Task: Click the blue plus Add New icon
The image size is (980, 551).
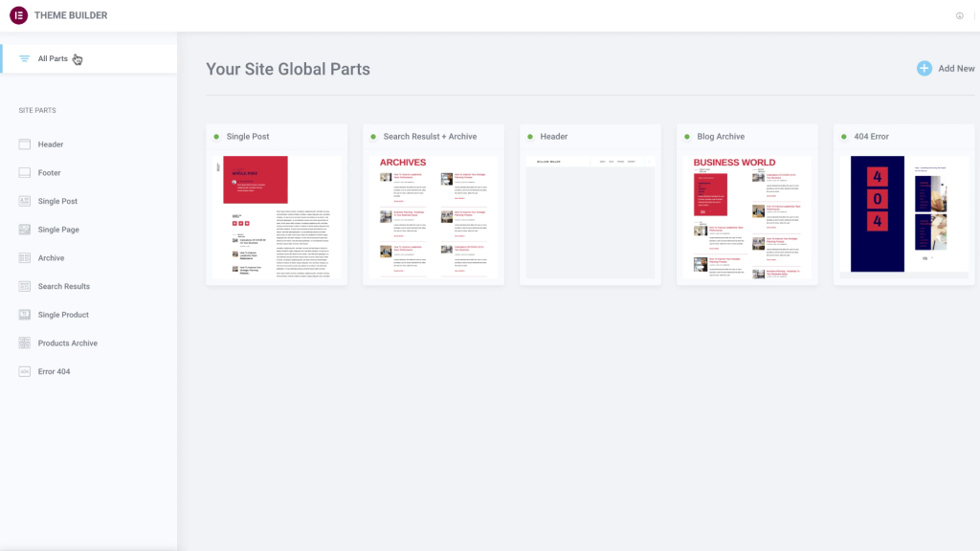Action: click(924, 68)
